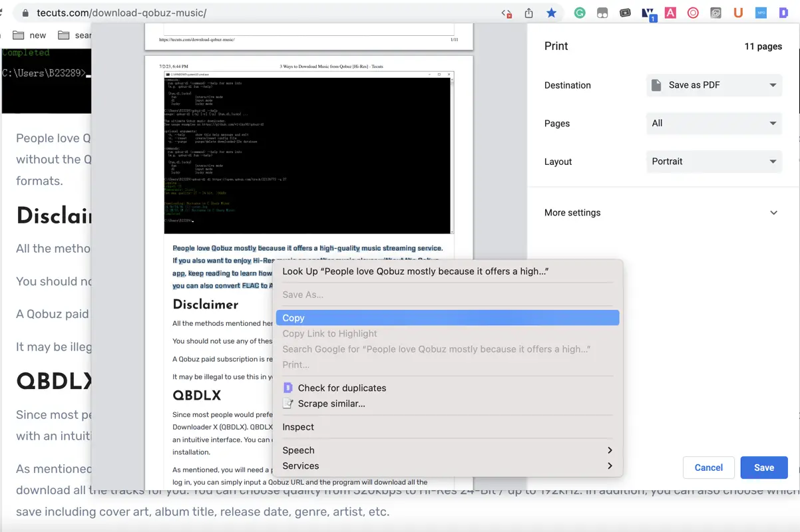Click the orange U extension icon

738,12
